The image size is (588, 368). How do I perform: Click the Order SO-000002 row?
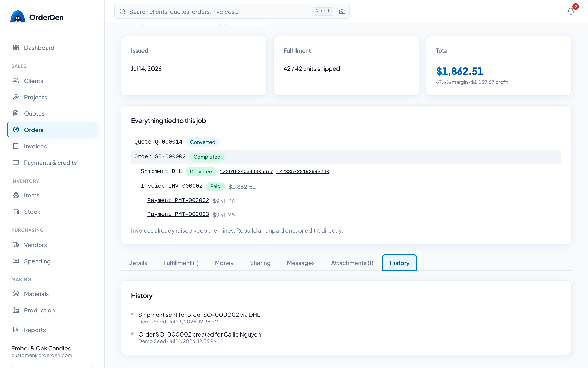pos(346,157)
